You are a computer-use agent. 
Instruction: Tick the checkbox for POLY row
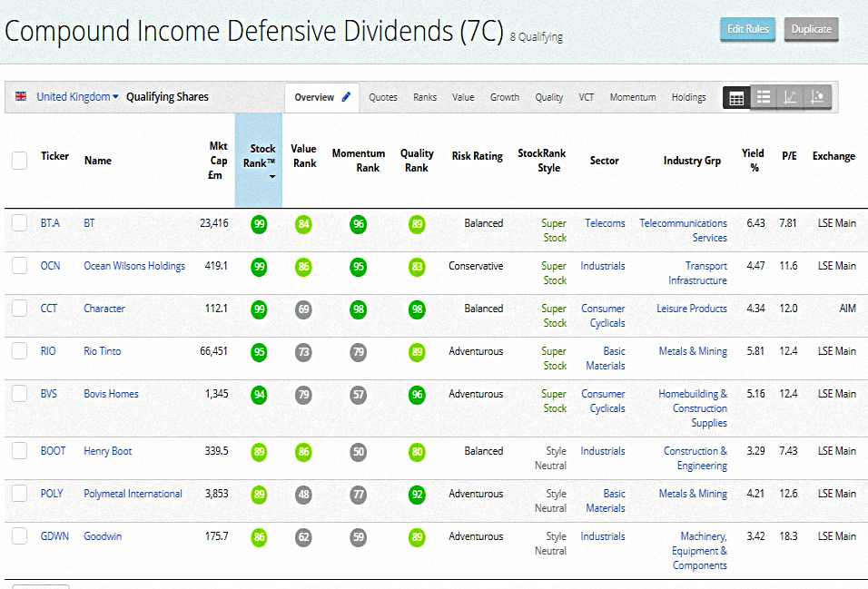pyautogui.click(x=19, y=493)
